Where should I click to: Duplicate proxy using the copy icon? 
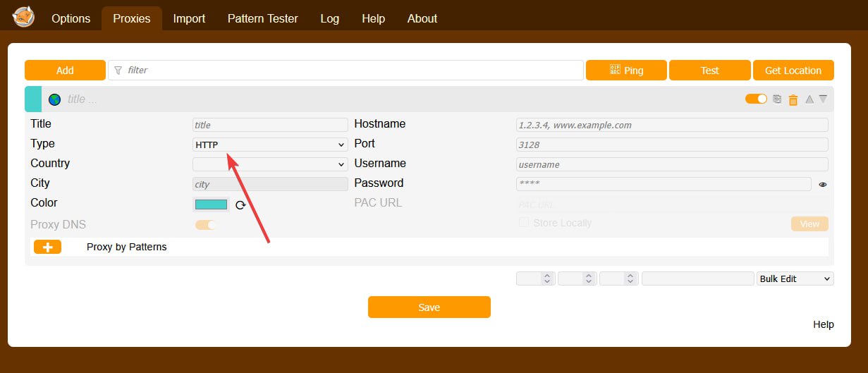[777, 99]
